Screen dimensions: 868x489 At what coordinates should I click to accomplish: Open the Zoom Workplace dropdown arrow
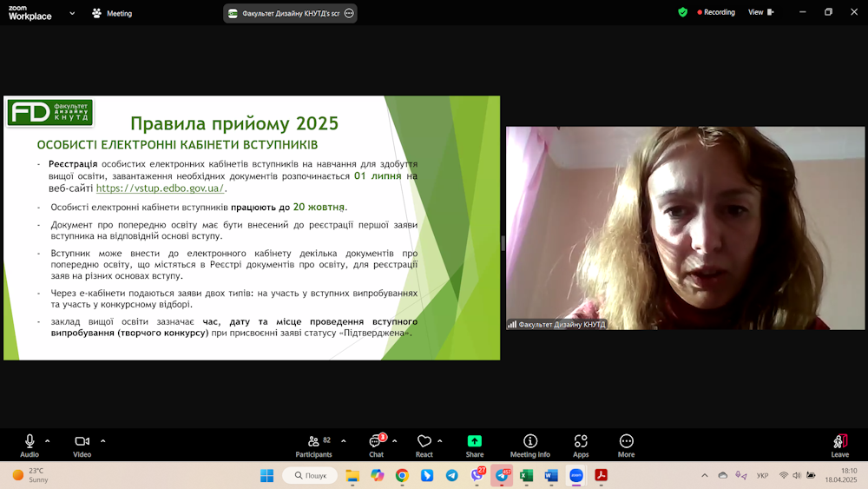click(x=72, y=13)
